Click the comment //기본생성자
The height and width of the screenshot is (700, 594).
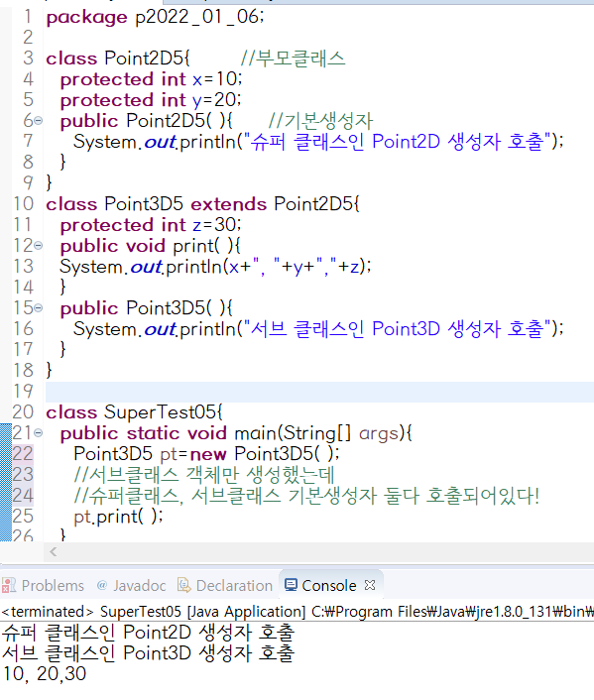tap(320, 121)
